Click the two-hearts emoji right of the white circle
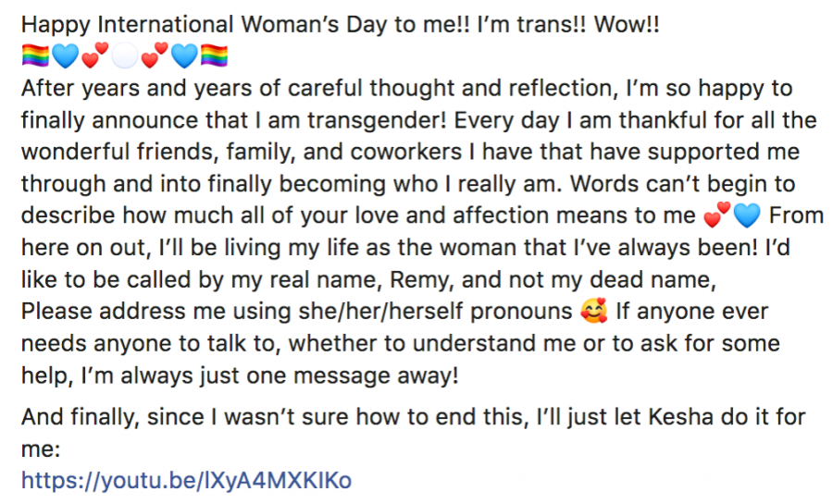 pos(155,55)
